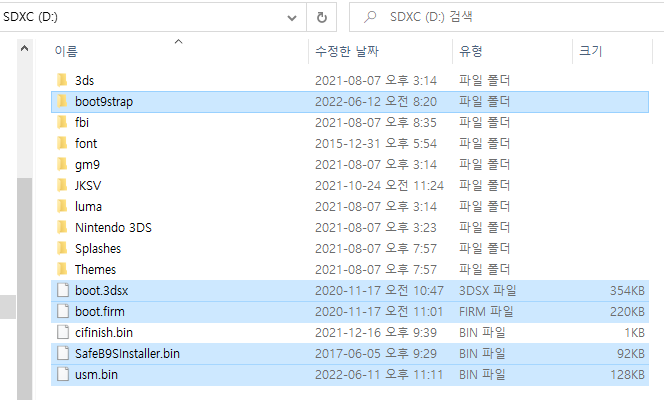The image size is (664, 400).
Task: Click the navigation pane scroll up arrow
Action: pyautogui.click(x=25, y=49)
